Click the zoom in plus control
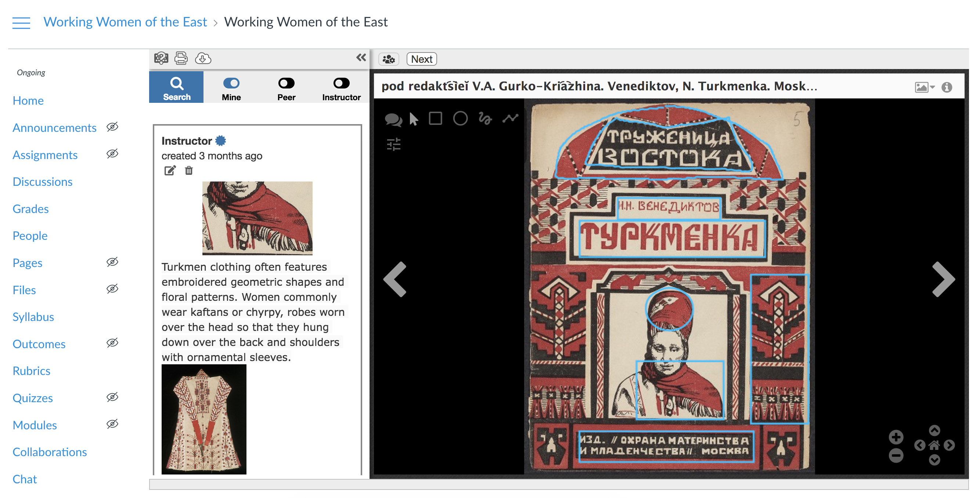 tap(896, 437)
